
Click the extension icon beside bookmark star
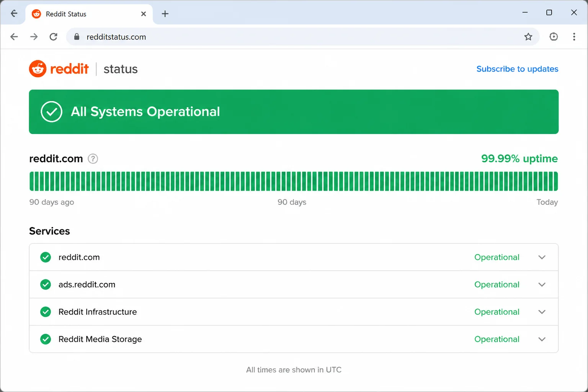554,37
